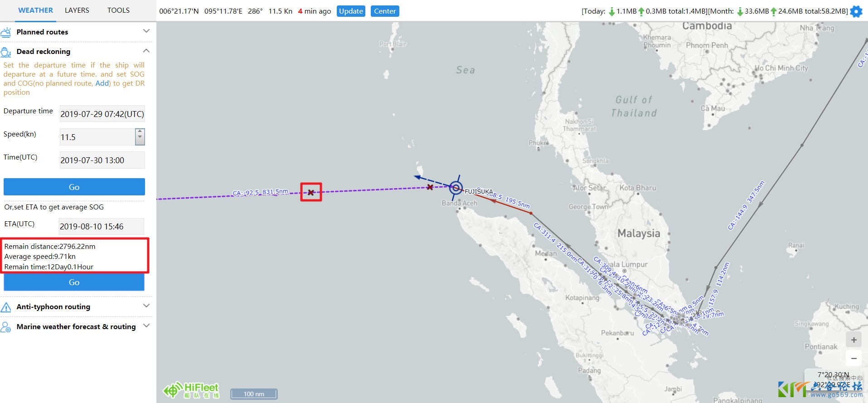
Task: Increase speed with the stepper up arrow
Action: click(140, 132)
